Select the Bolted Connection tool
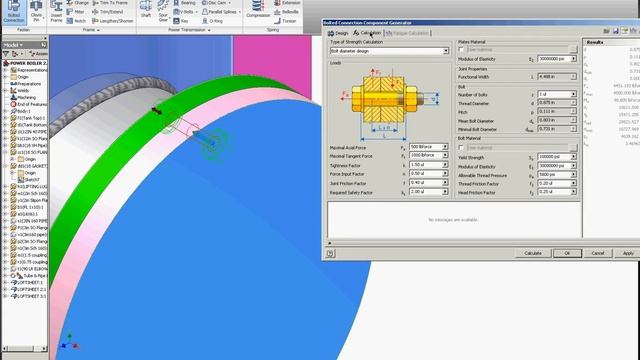Screen dimensions: 640x360 14,12
